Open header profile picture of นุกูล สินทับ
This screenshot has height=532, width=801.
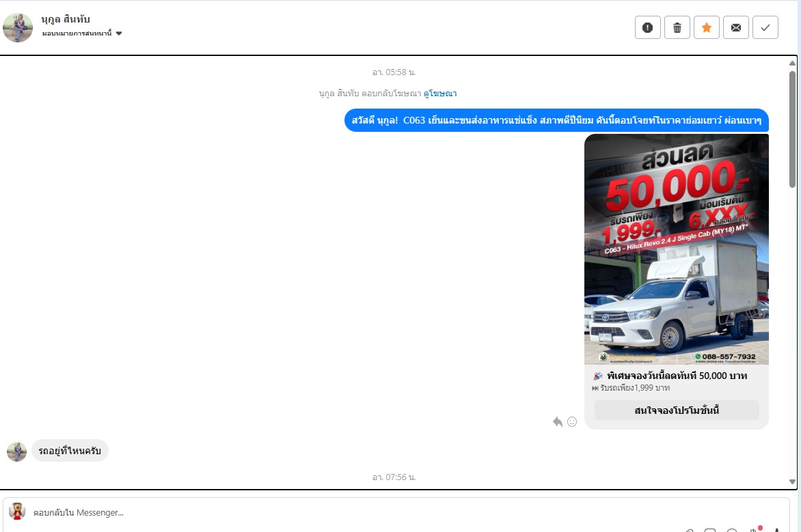click(x=18, y=27)
